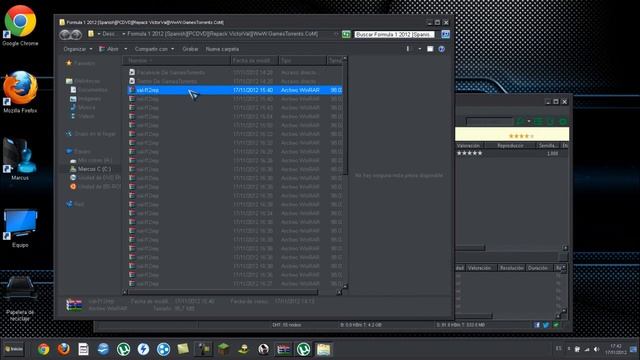Click inside the Buscar Formula 1 2012 field
Image resolution: width=640 pixels, height=360 pixels.
394,34
